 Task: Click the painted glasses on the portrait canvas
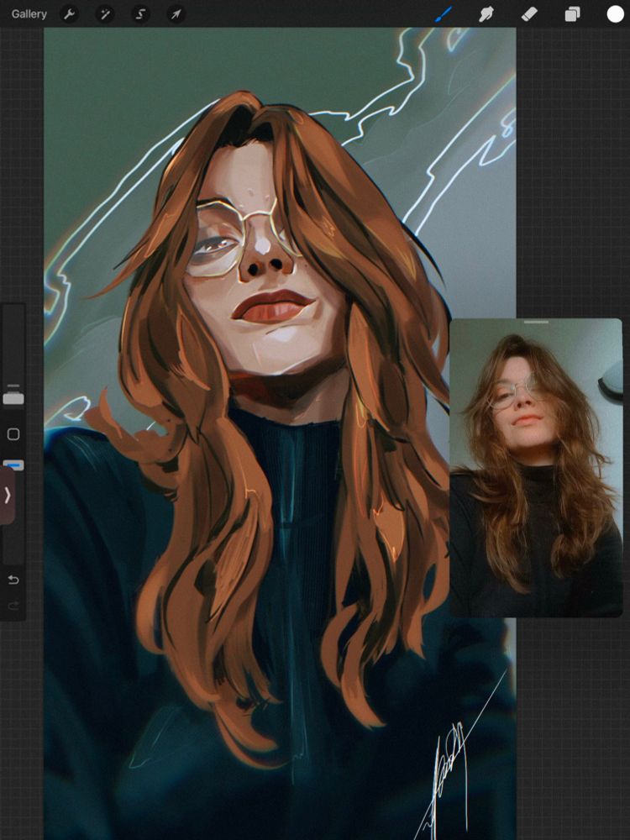tap(244, 239)
